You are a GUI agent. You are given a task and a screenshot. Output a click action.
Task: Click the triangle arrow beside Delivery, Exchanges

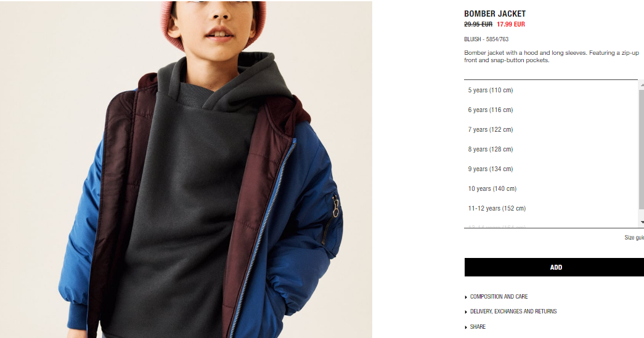466,312
